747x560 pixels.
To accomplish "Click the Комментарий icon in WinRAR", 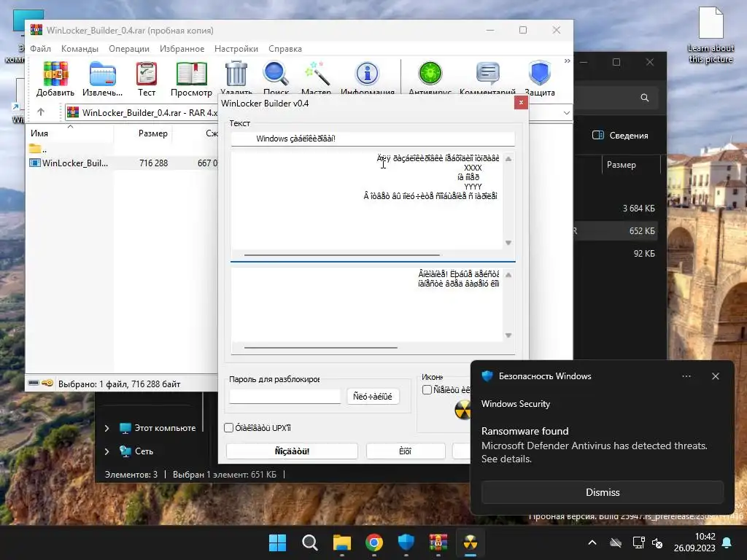I will pos(488,74).
